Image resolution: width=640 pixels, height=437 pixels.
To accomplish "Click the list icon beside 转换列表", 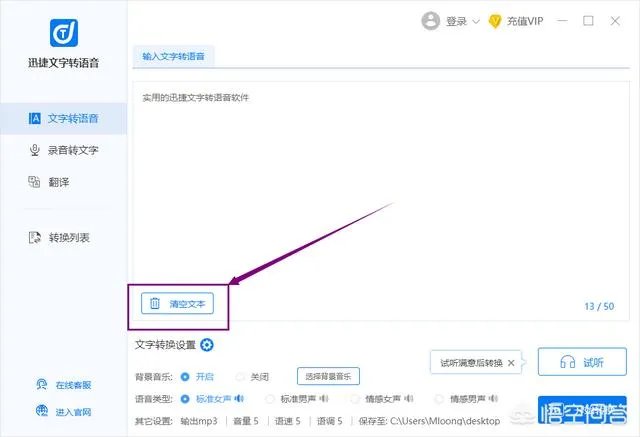I will pos(35,237).
